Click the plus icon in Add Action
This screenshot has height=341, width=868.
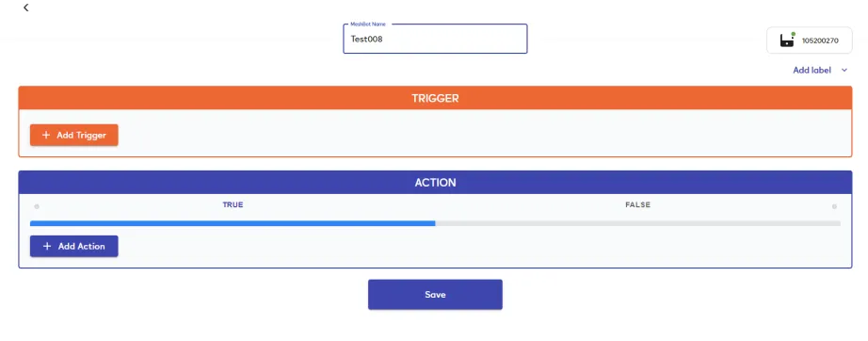[x=46, y=247]
